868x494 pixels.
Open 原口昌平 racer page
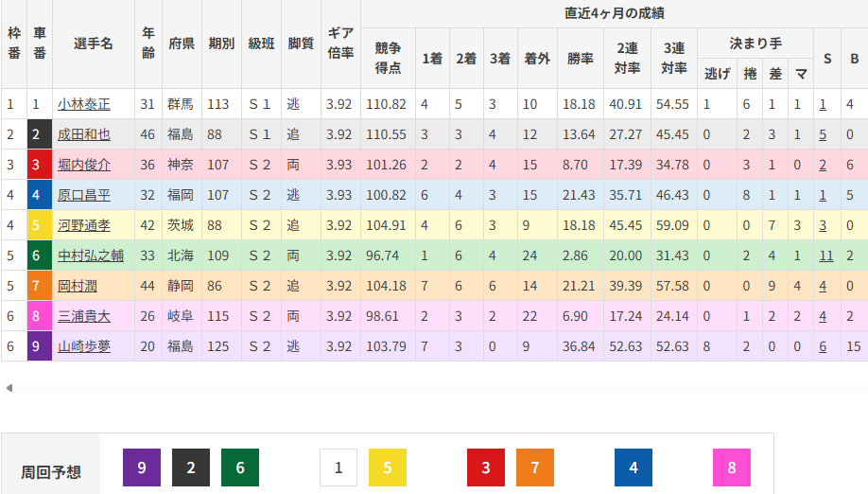[83, 195]
